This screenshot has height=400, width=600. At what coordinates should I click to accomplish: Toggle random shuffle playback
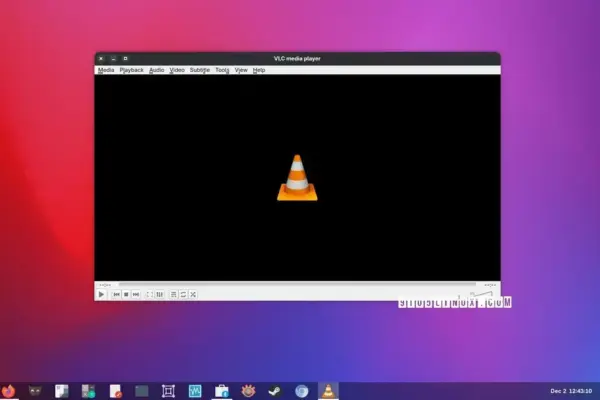(193, 294)
